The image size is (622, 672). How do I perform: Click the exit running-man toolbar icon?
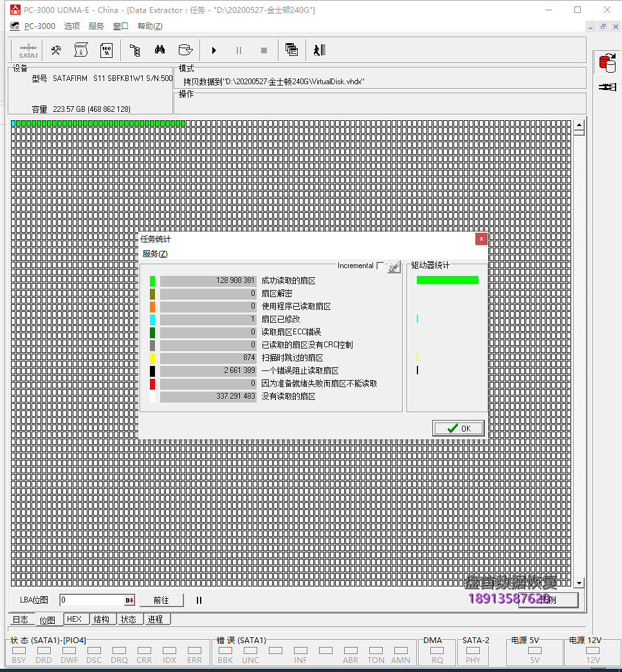(320, 50)
